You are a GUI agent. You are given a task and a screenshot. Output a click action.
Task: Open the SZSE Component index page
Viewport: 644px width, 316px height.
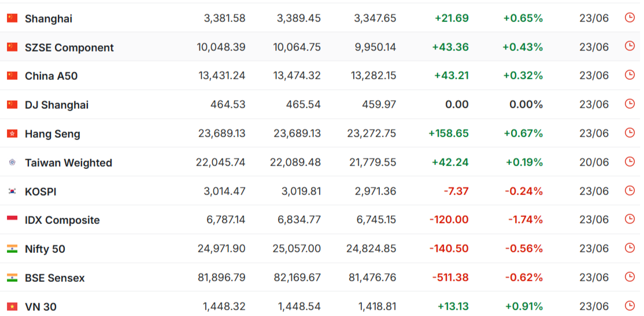coord(69,47)
